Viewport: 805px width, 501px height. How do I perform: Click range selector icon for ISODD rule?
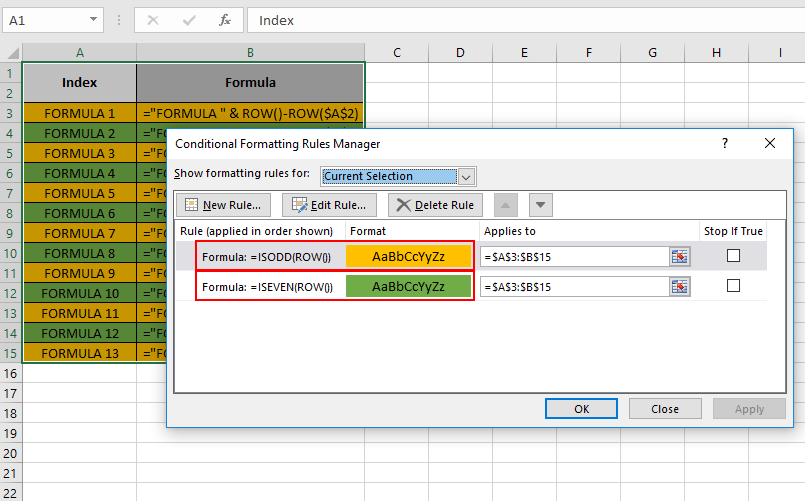click(x=679, y=257)
